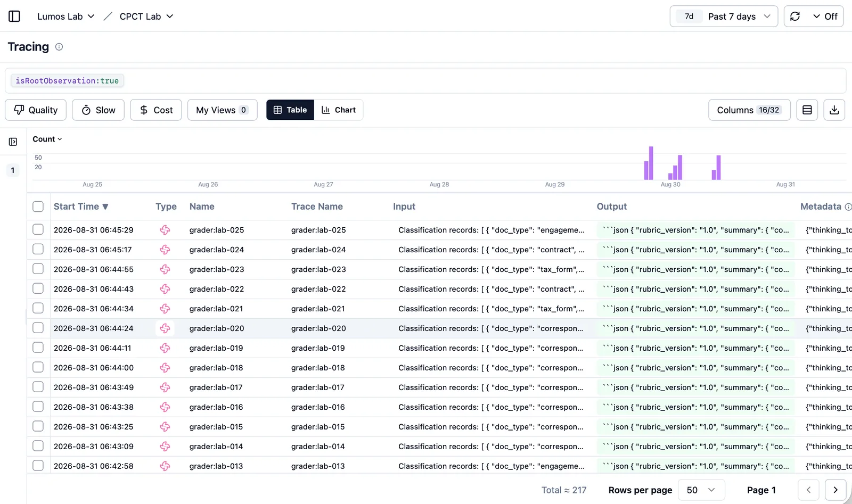Image resolution: width=852 pixels, height=504 pixels.
Task: Go to the previous page arrow
Action: (x=808, y=490)
